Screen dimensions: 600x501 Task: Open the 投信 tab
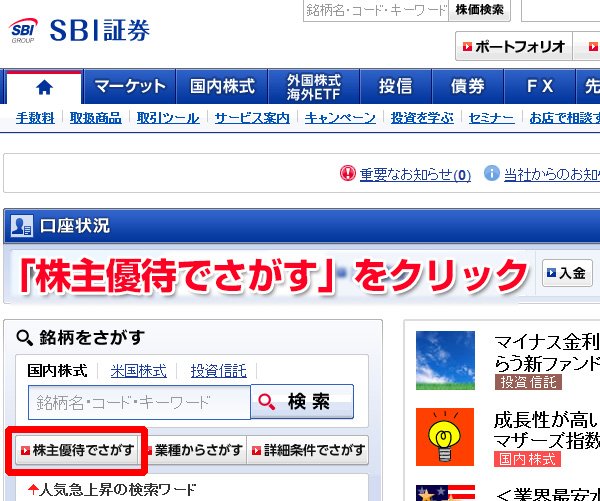pyautogui.click(x=396, y=86)
